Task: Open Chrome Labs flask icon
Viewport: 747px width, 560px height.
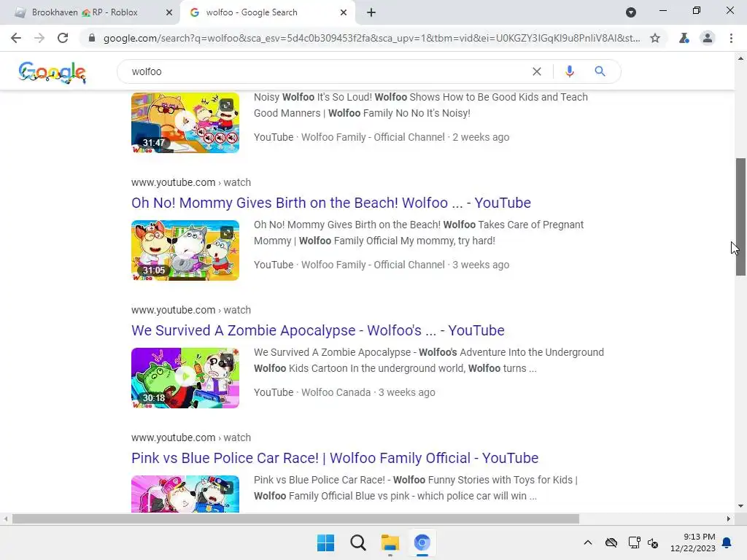Action: pyautogui.click(x=684, y=38)
